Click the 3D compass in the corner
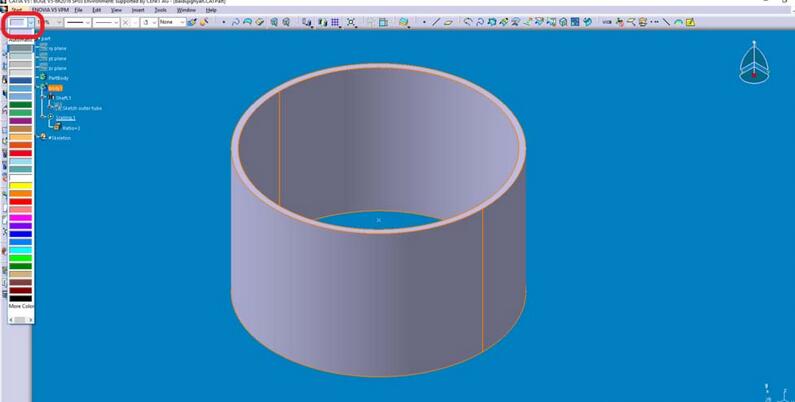This screenshot has height=402, width=795. [x=755, y=62]
